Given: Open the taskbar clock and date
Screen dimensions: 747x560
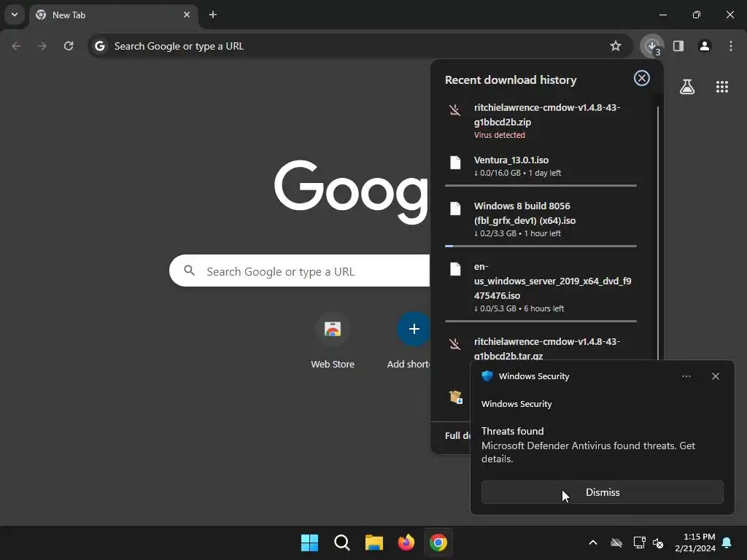Looking at the screenshot, I should [x=695, y=542].
